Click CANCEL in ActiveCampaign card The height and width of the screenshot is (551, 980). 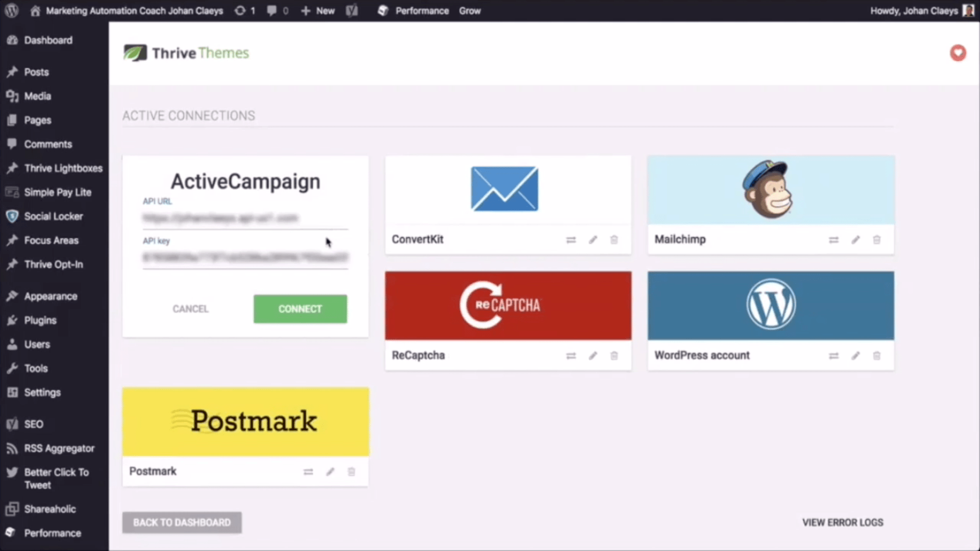pos(190,309)
